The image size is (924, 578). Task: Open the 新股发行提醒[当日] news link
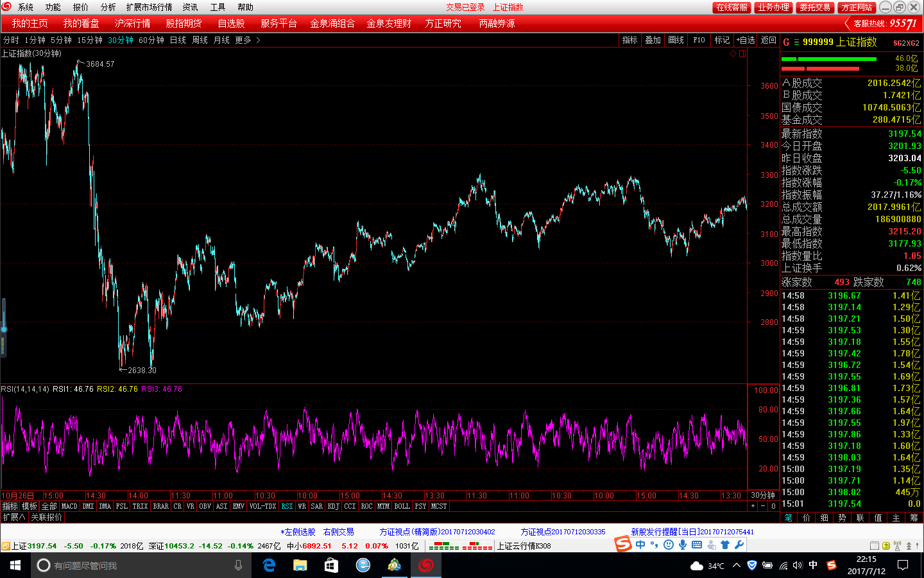click(692, 532)
